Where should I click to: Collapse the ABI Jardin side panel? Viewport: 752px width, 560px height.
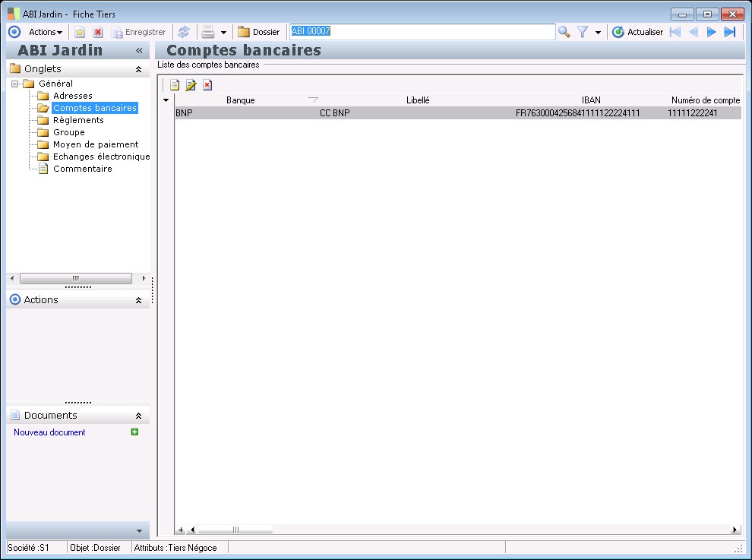[139, 50]
